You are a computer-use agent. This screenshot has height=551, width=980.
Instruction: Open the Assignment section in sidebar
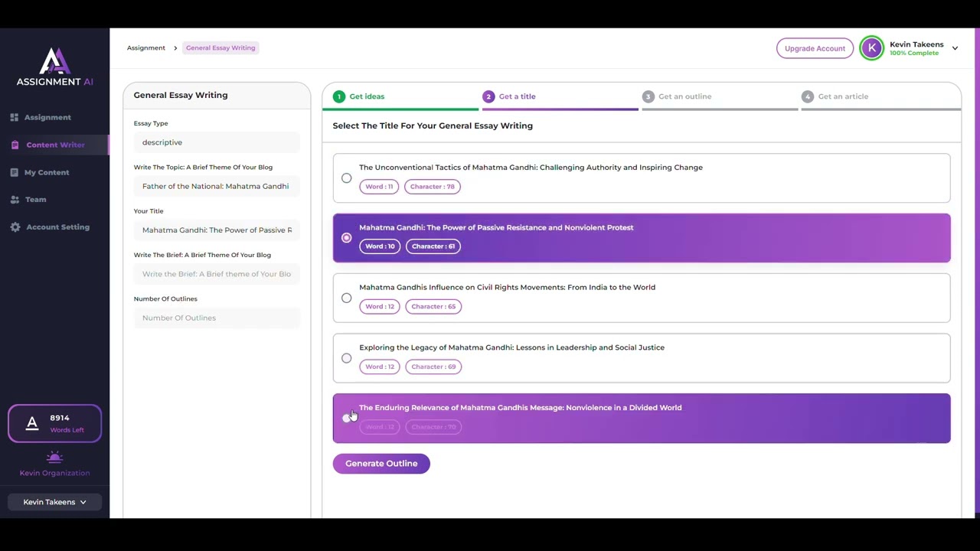[x=47, y=117]
